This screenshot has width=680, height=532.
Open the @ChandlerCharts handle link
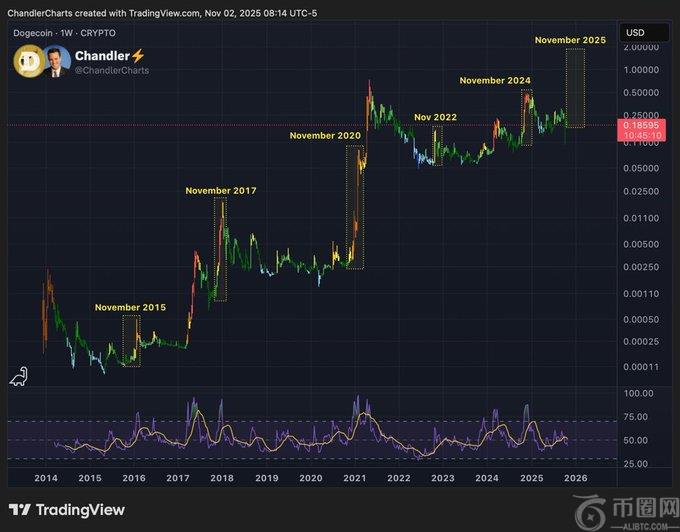[x=112, y=70]
